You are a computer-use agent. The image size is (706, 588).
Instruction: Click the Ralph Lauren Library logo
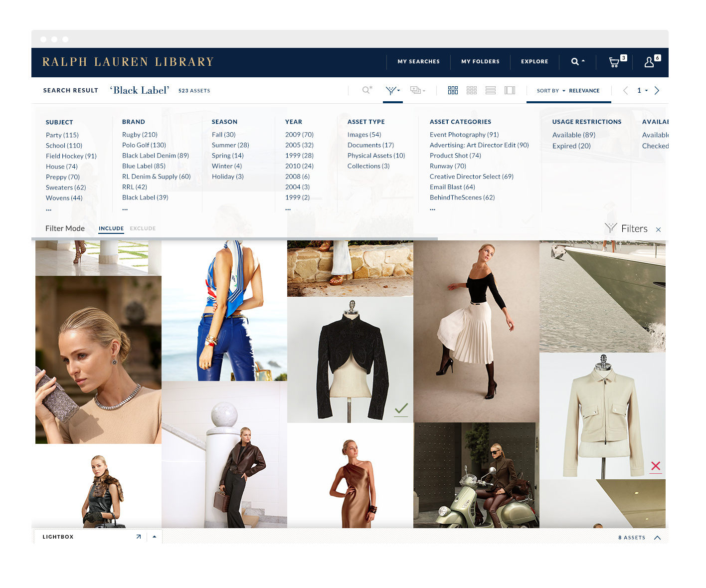[x=128, y=62]
